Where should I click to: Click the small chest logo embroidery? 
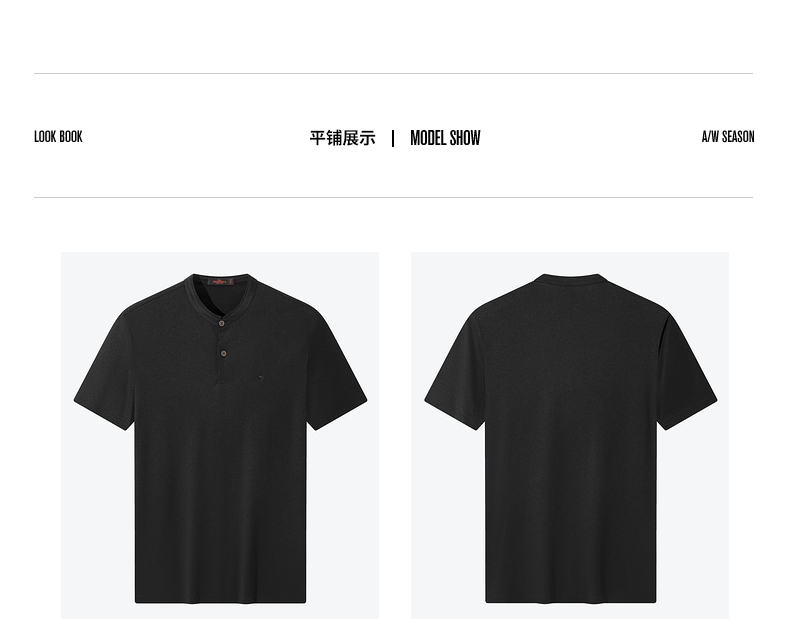(261, 376)
